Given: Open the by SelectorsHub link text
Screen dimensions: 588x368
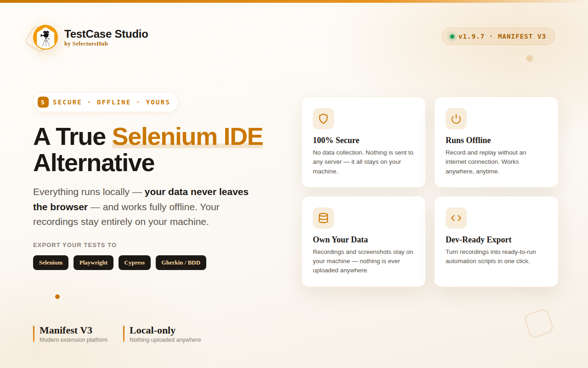Looking at the screenshot, I should point(86,44).
